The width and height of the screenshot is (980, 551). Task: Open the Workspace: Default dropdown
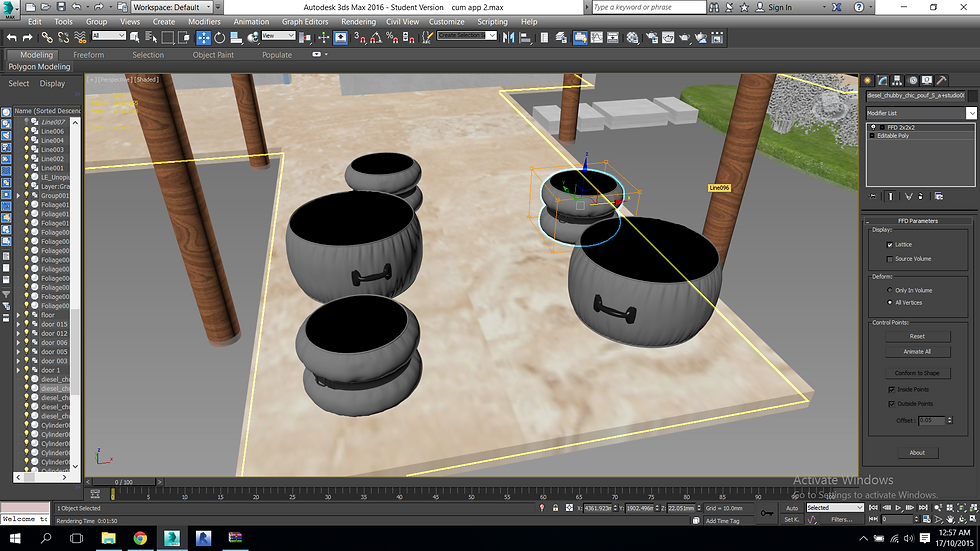coord(172,7)
